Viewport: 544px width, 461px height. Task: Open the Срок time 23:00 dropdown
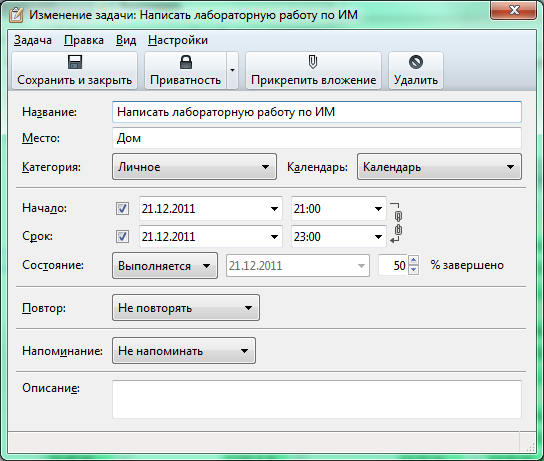378,237
